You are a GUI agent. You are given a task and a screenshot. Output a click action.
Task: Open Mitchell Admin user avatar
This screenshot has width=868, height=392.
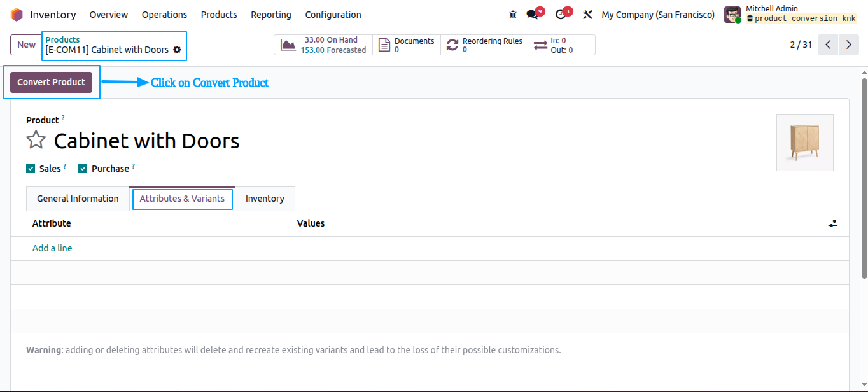tap(732, 15)
